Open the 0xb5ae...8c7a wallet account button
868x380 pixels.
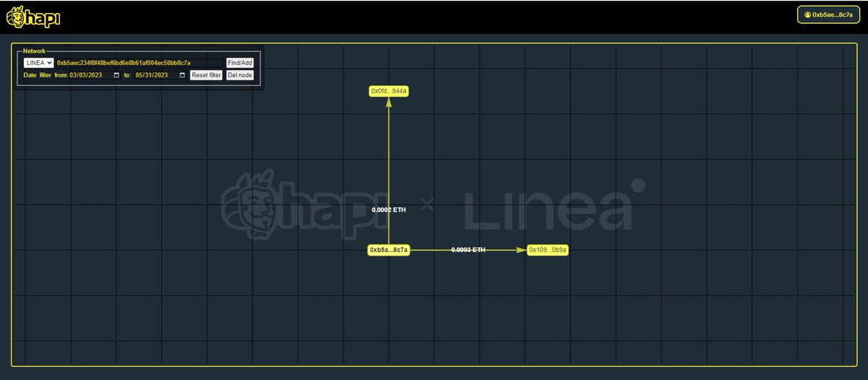point(829,14)
